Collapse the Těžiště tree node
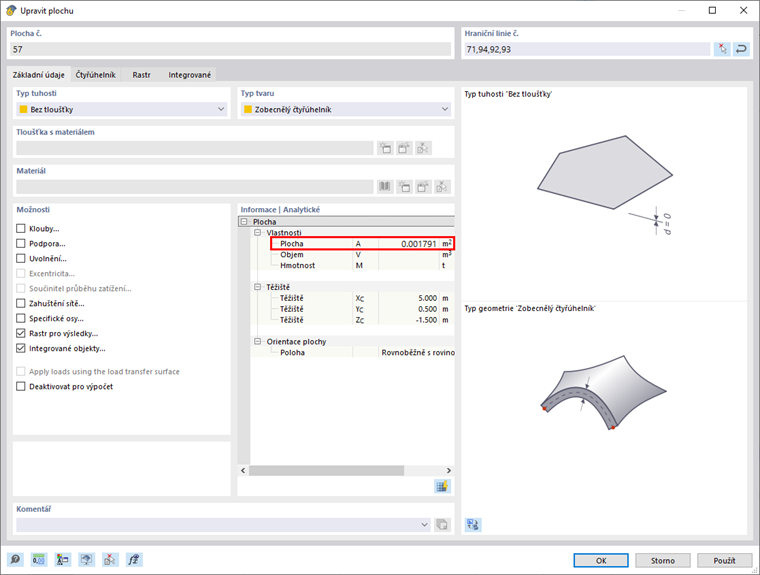The width and height of the screenshot is (760, 575). (x=258, y=287)
